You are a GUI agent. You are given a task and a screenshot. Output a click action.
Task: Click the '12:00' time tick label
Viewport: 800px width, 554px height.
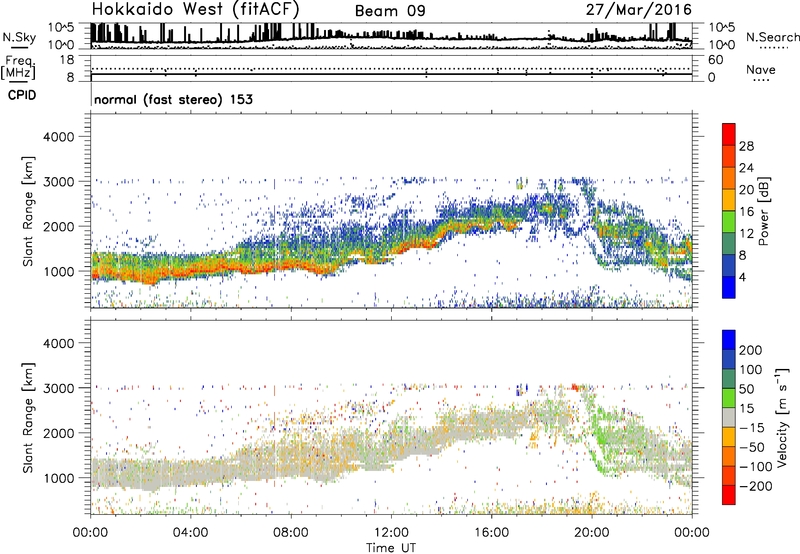coord(391,533)
